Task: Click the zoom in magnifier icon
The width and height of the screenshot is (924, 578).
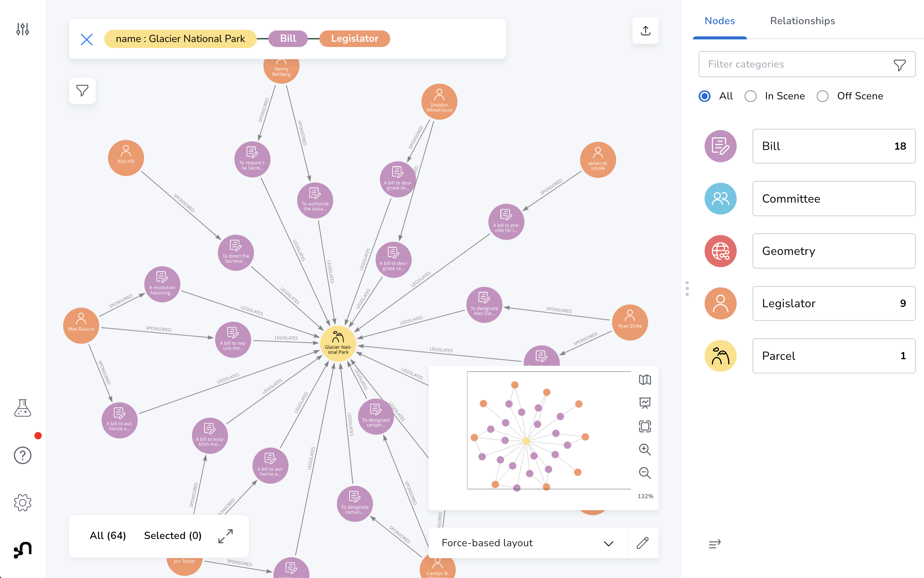Action: pos(645,450)
